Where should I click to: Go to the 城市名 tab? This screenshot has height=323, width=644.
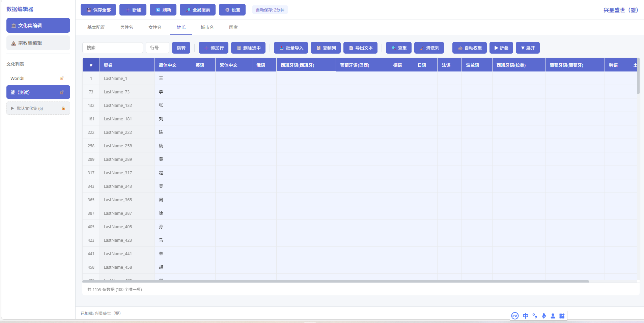coord(207,27)
